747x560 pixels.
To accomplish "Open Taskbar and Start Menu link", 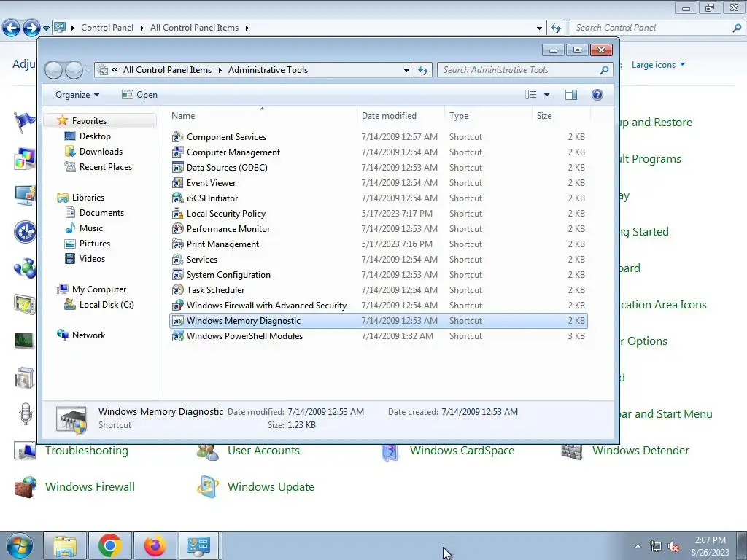I will 666,414.
